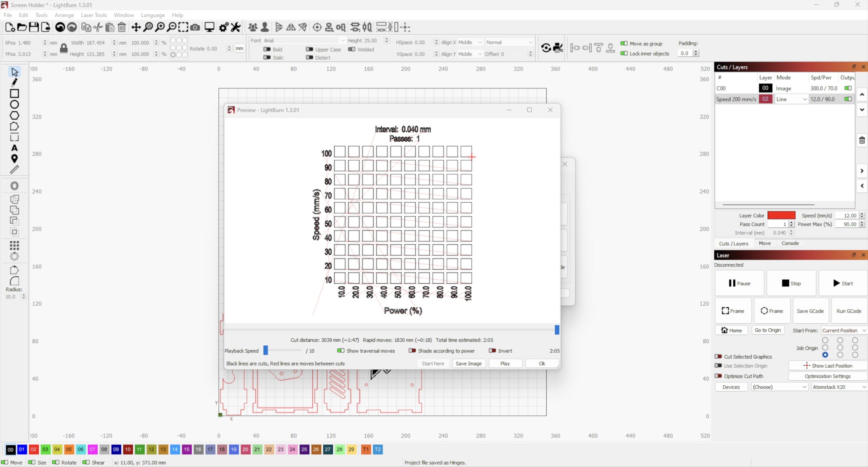Switch to the Console tab

coord(790,243)
